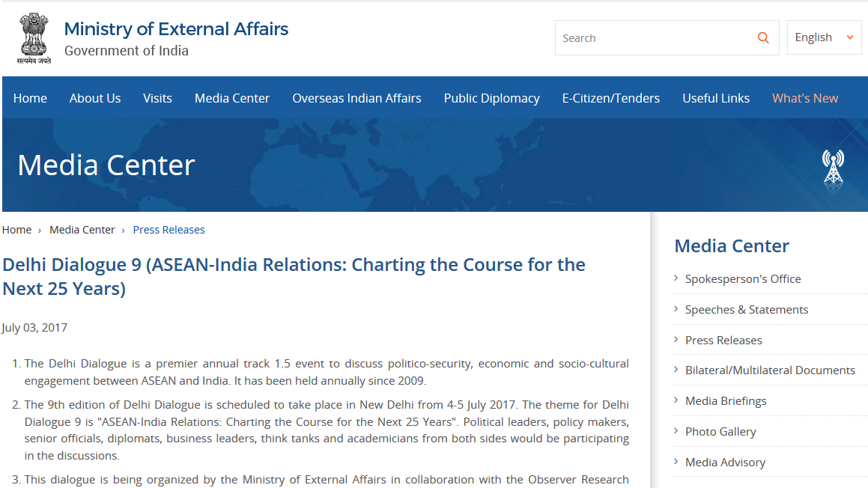The width and height of the screenshot is (868, 488).
Task: Go to Media Center in breadcrumb
Action: (x=82, y=230)
